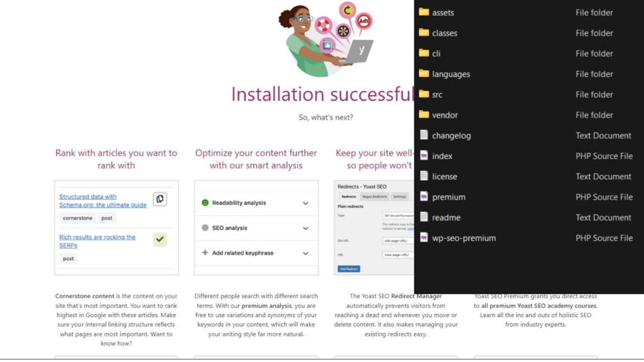Click the changelog text document icon
The image size is (644, 362).
pyautogui.click(x=424, y=135)
